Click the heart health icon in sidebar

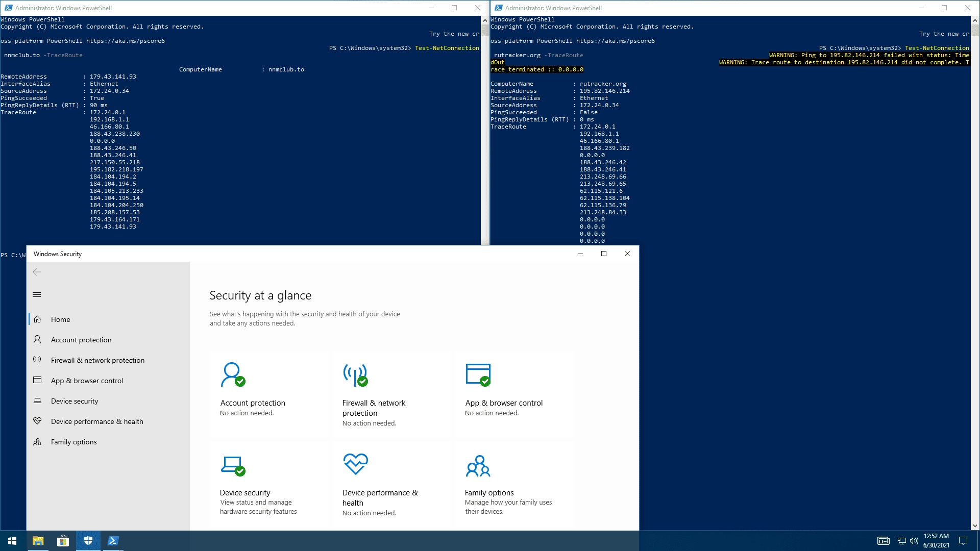37,421
